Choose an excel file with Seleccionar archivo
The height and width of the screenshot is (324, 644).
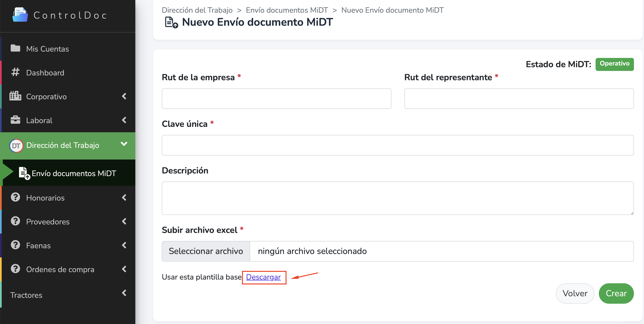206,251
